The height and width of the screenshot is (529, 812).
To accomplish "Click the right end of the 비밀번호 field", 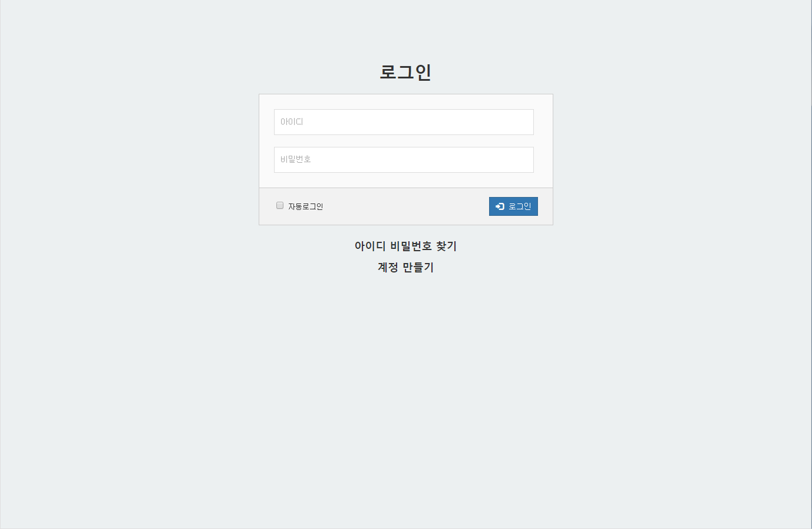I will point(524,160).
